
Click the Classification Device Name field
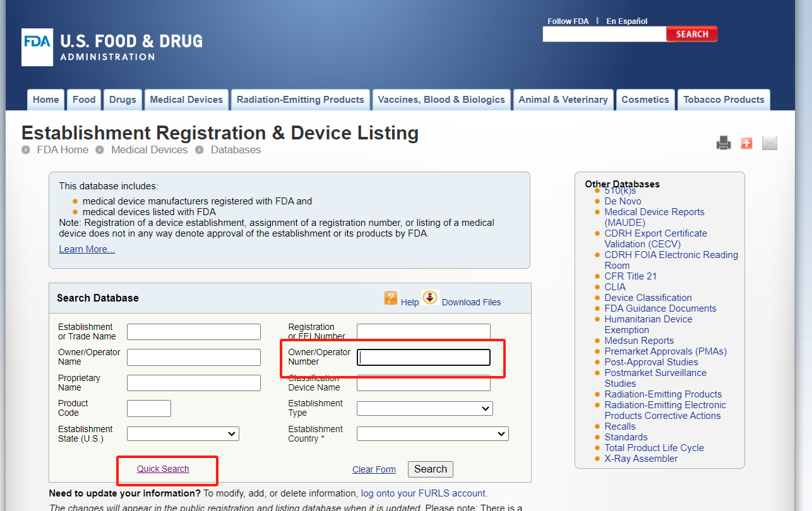pos(424,383)
